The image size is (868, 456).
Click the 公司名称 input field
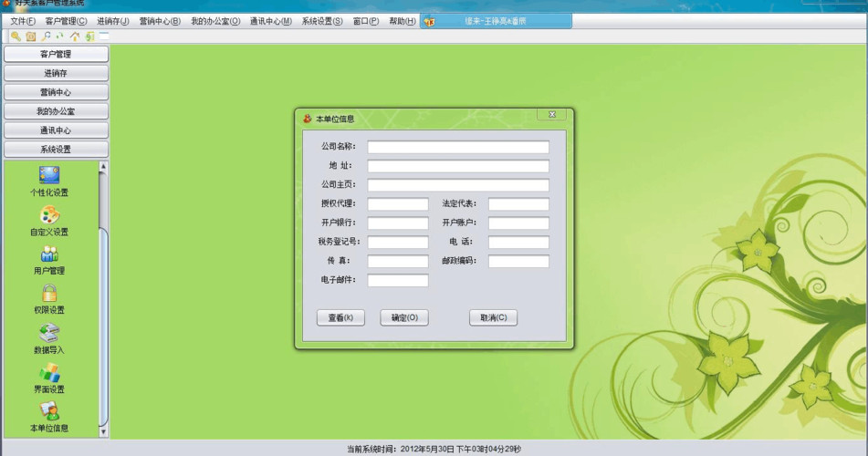pos(458,147)
